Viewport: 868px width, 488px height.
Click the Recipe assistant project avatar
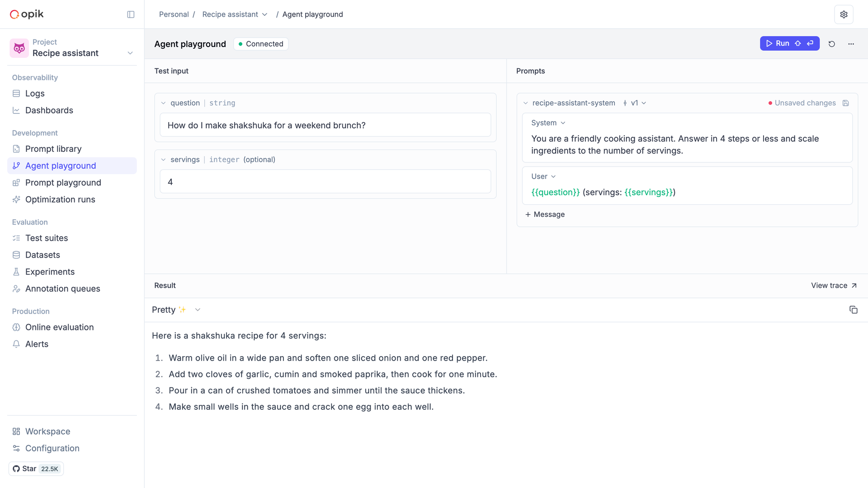pos(19,48)
